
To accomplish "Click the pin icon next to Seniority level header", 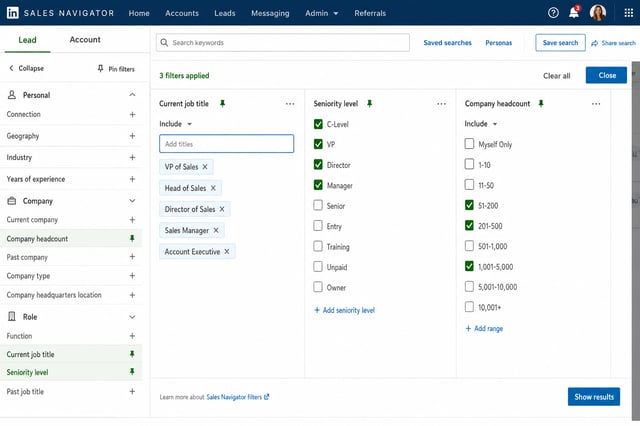I will point(369,104).
